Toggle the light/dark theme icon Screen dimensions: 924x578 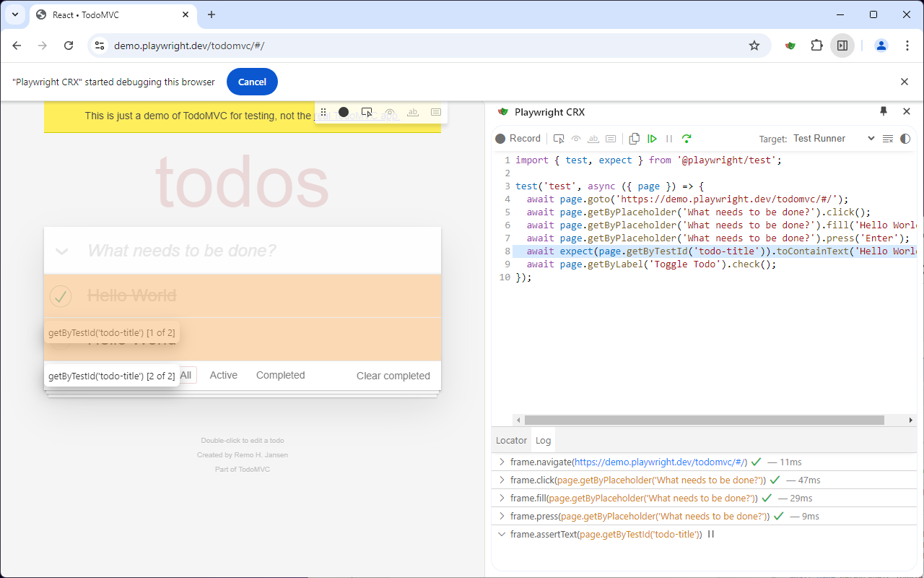click(x=905, y=139)
